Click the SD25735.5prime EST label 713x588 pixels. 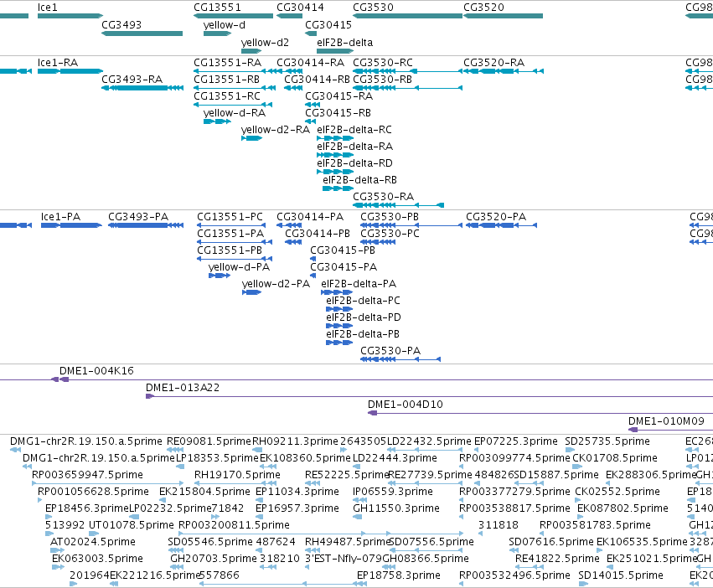[607, 441]
